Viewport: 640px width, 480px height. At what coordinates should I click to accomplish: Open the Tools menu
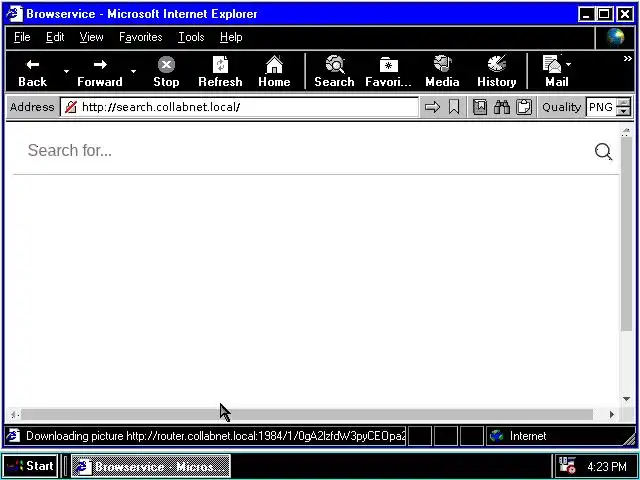[x=191, y=37]
